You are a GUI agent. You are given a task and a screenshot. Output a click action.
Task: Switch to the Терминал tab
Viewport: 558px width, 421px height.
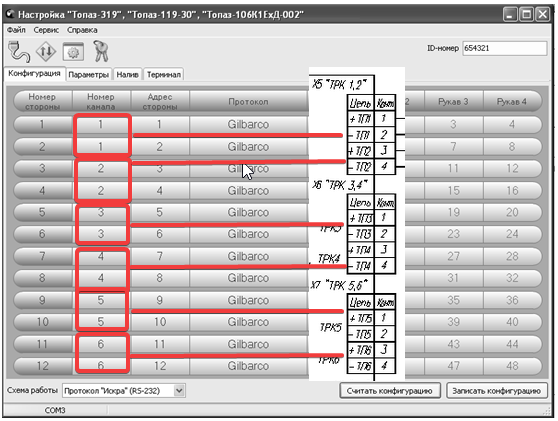(164, 75)
